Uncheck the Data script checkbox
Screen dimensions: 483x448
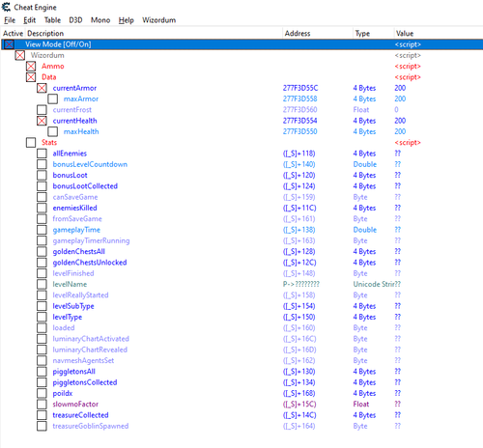coord(31,77)
